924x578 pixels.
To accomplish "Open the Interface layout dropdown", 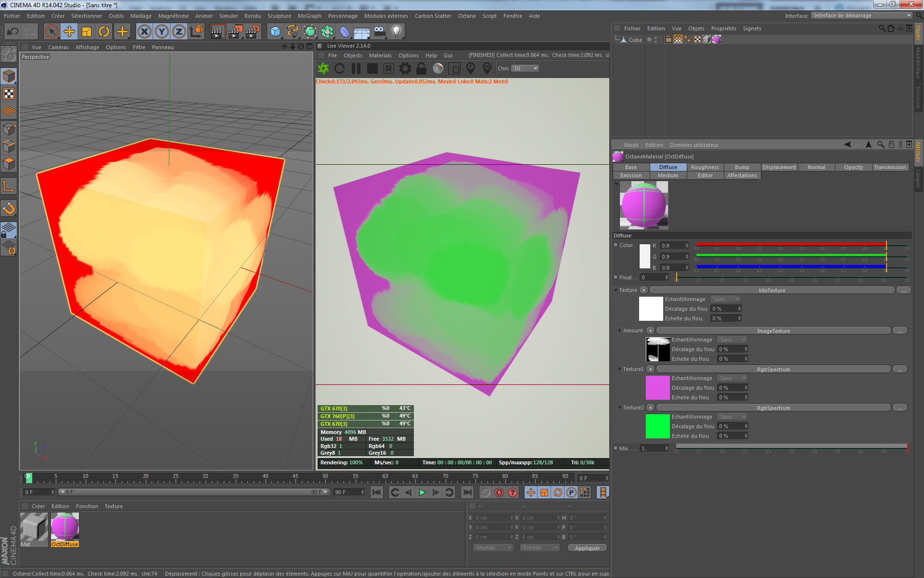I will click(861, 15).
